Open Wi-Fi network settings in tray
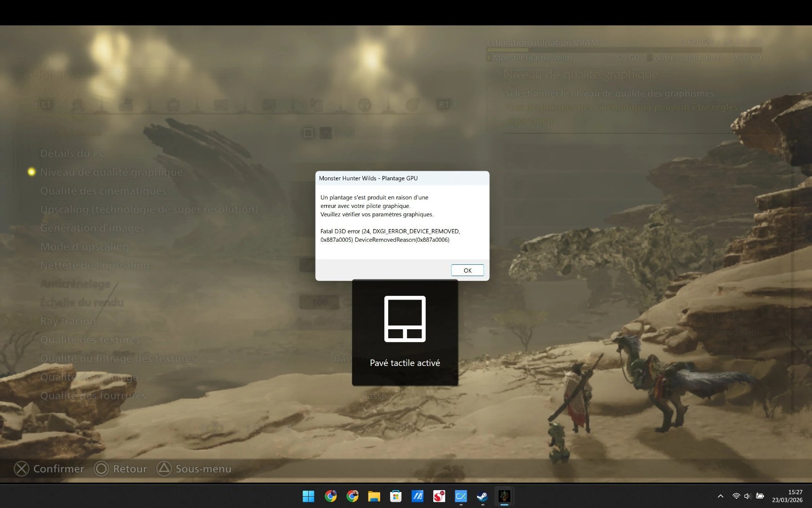 pyautogui.click(x=736, y=496)
